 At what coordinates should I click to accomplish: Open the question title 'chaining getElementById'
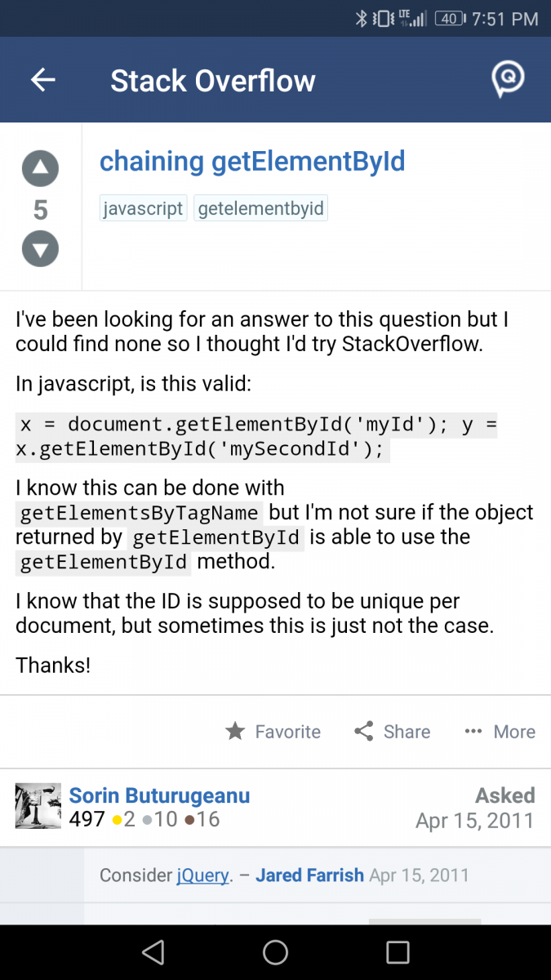click(x=252, y=162)
